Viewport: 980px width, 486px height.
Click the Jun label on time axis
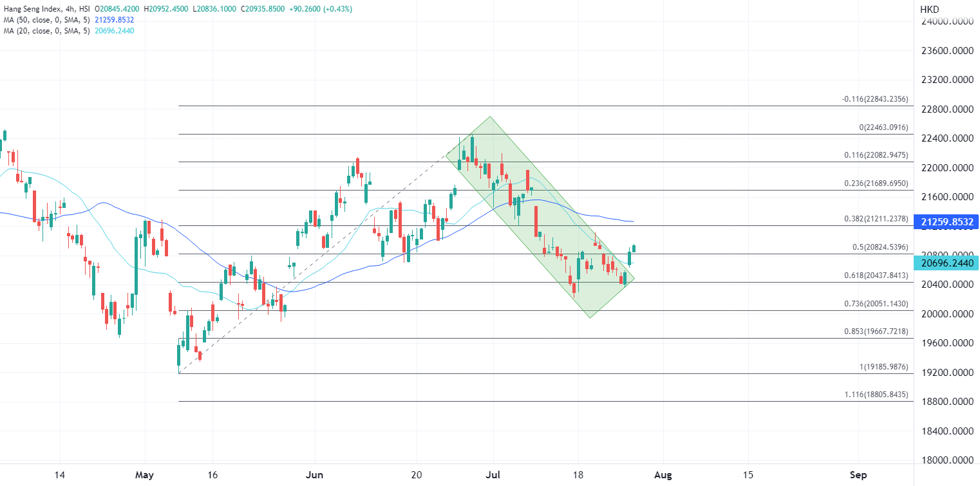[x=315, y=475]
